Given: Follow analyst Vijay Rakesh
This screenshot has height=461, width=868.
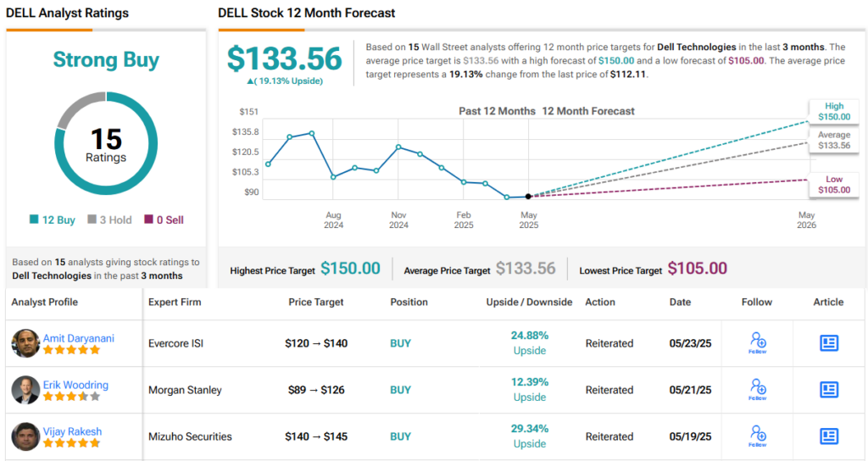Looking at the screenshot, I should click(x=757, y=436).
